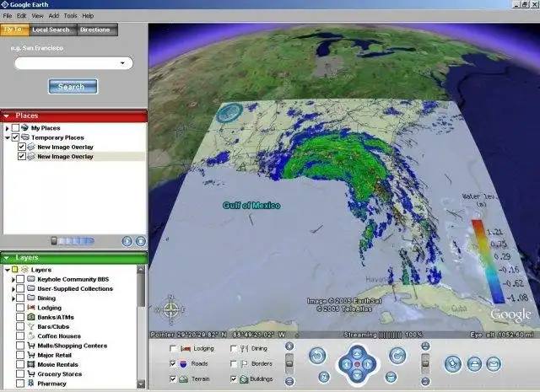Pan the map up with the arrow
The image size is (540, 392).
click(x=357, y=353)
